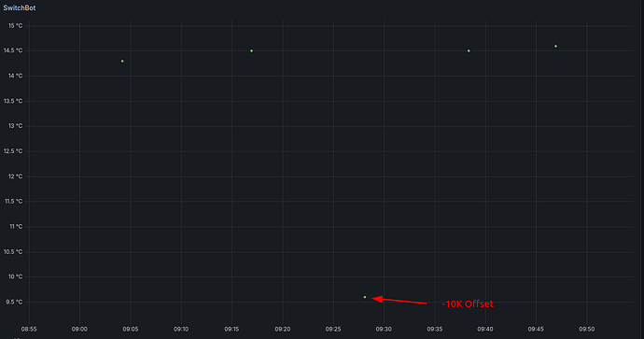Click the 08:55 time axis label
This screenshot has width=644, height=339.
click(29, 329)
